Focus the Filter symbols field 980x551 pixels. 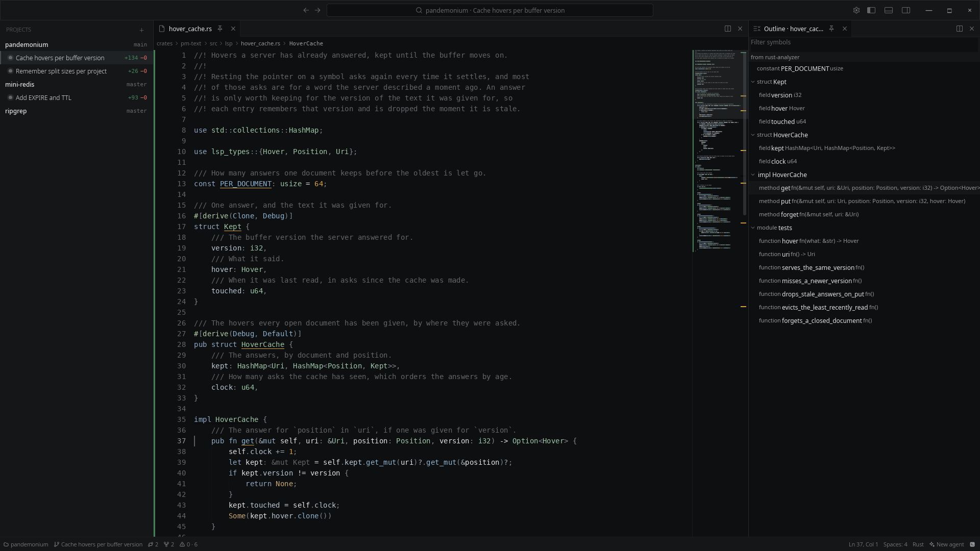[864, 42]
